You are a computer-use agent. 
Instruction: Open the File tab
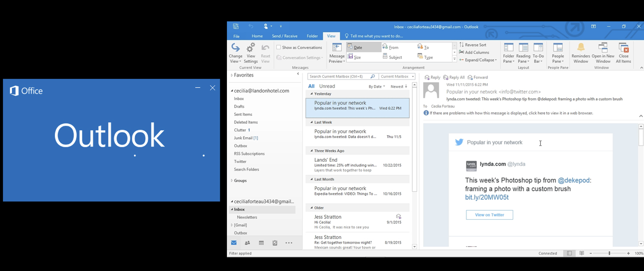pos(236,36)
